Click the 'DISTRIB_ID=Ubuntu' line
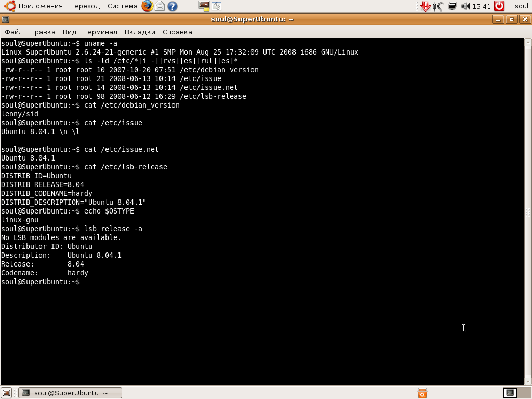 36,176
